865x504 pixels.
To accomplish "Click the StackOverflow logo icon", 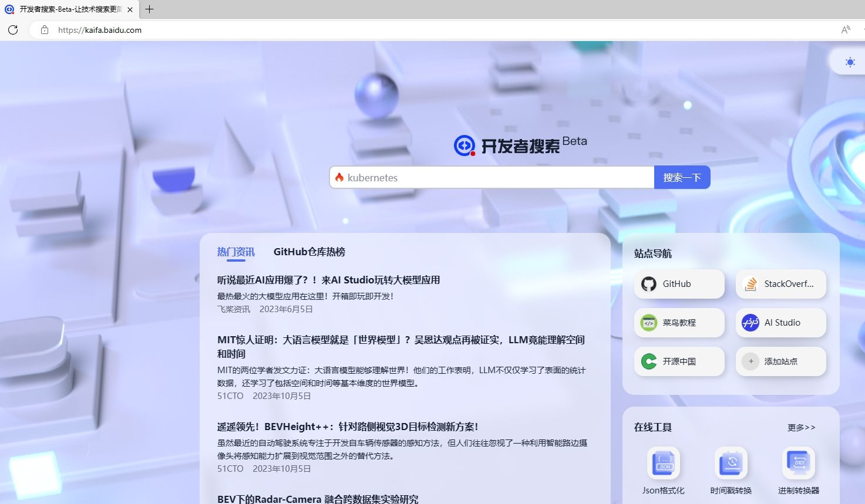I will (x=750, y=284).
